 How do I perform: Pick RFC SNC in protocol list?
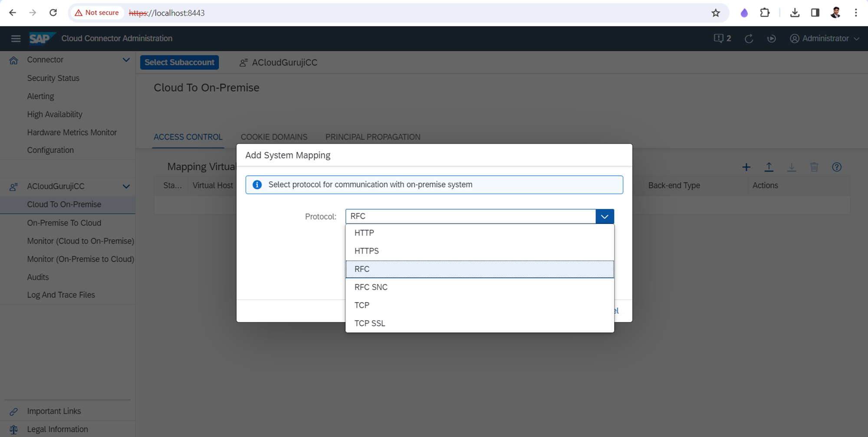[371, 287]
